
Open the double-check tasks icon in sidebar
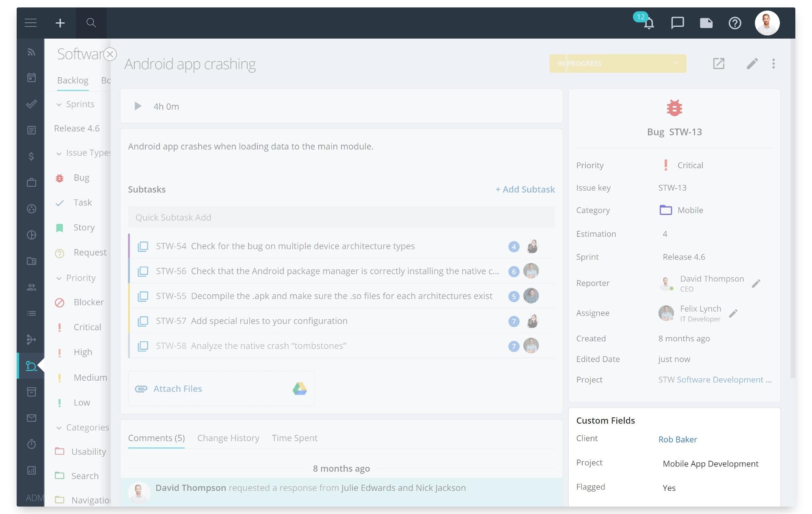[31, 104]
